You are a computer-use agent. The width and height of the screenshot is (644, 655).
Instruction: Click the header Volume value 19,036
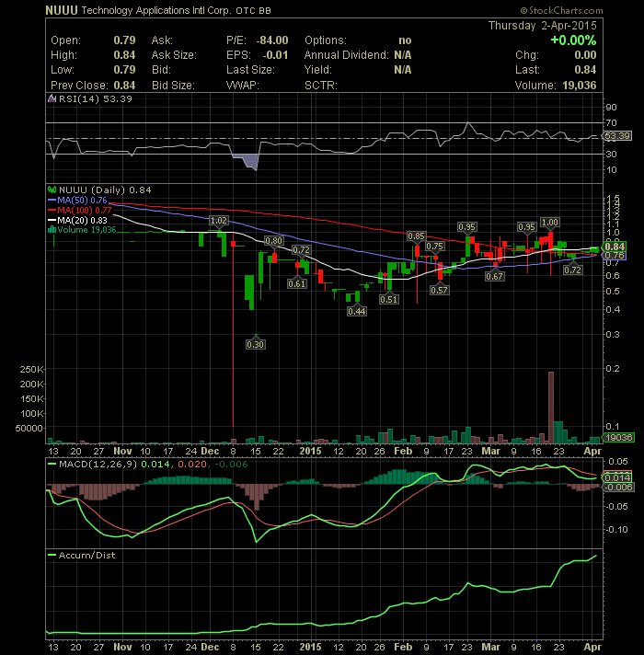pos(580,86)
